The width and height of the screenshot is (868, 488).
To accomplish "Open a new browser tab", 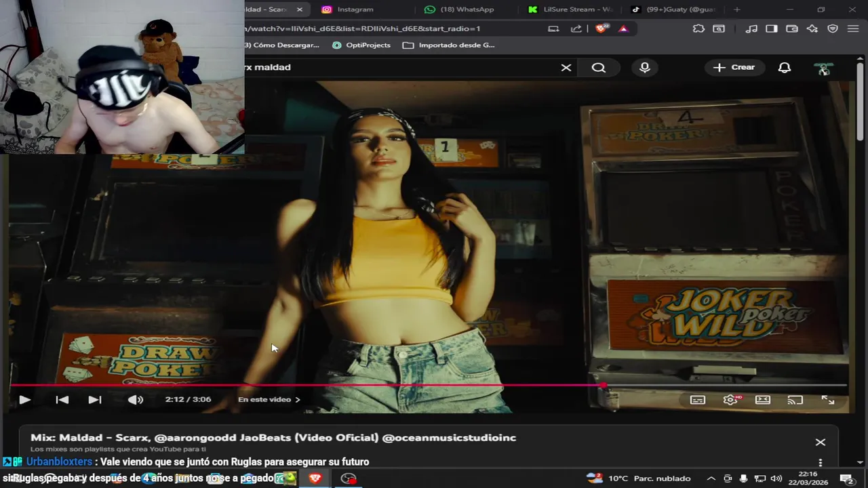I will [737, 9].
